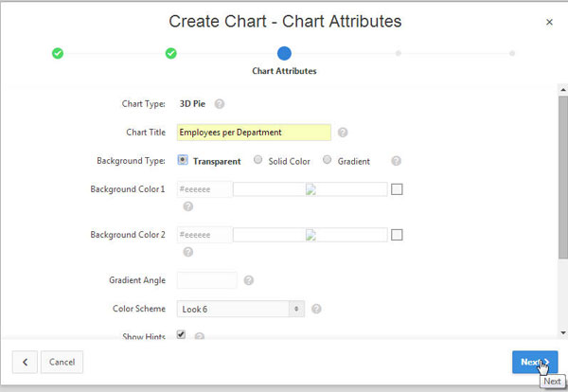Click help icon next to Show Hints
Viewport: 568px width, 392px height.
click(x=200, y=336)
